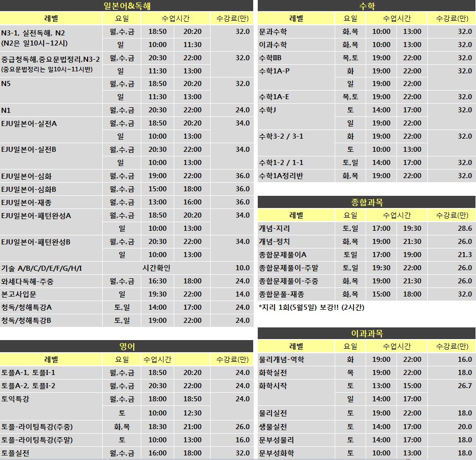Click the 수학1A정리반 cell
Viewport: 476px width, 460px height.
[x=296, y=176]
